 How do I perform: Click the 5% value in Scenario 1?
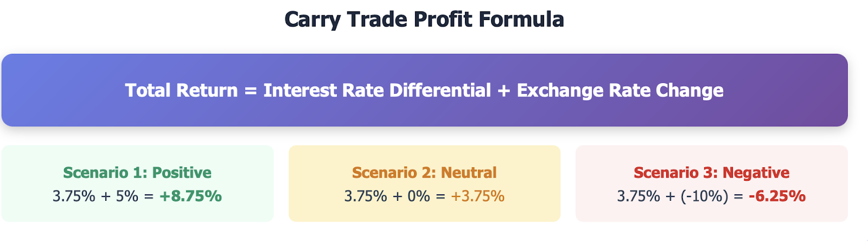click(127, 196)
